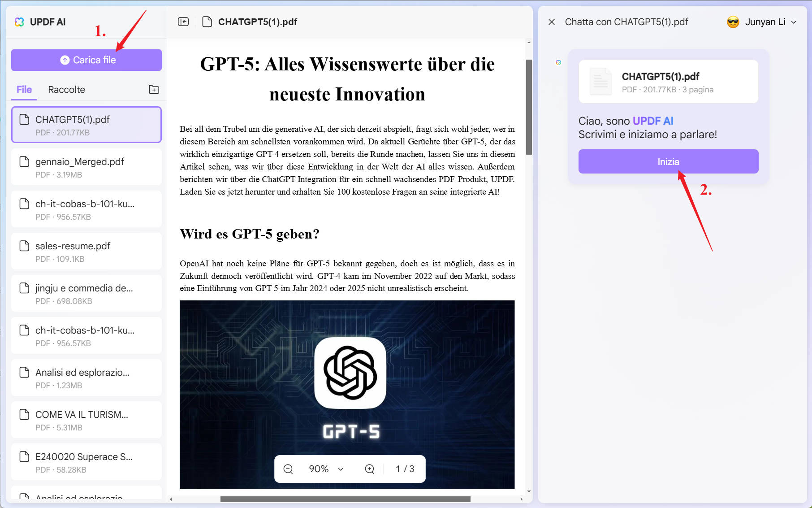Click the scroll up arrow of the document
Image resolution: width=812 pixels, height=508 pixels.
tap(529, 43)
